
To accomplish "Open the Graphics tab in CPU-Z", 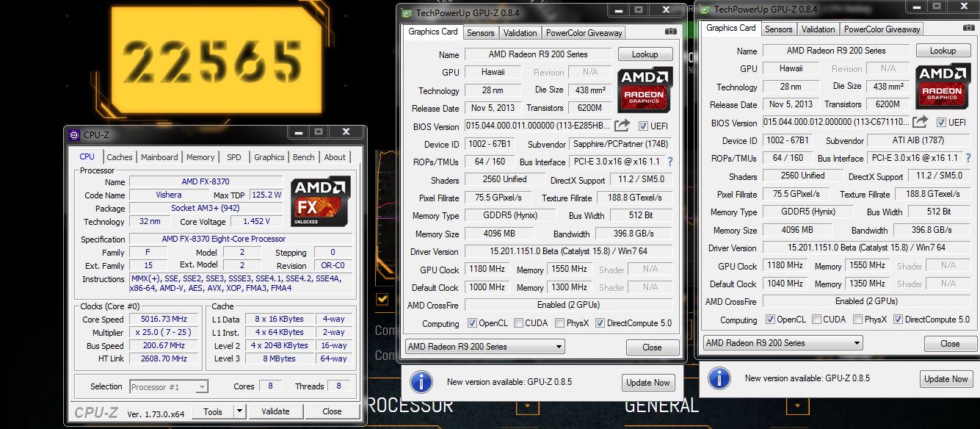I will 269,157.
